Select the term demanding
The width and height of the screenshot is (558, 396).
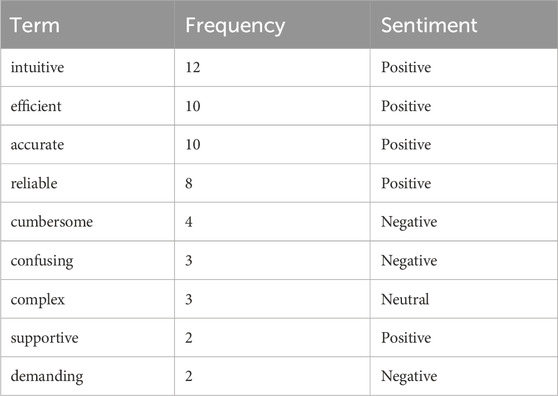pos(47,376)
